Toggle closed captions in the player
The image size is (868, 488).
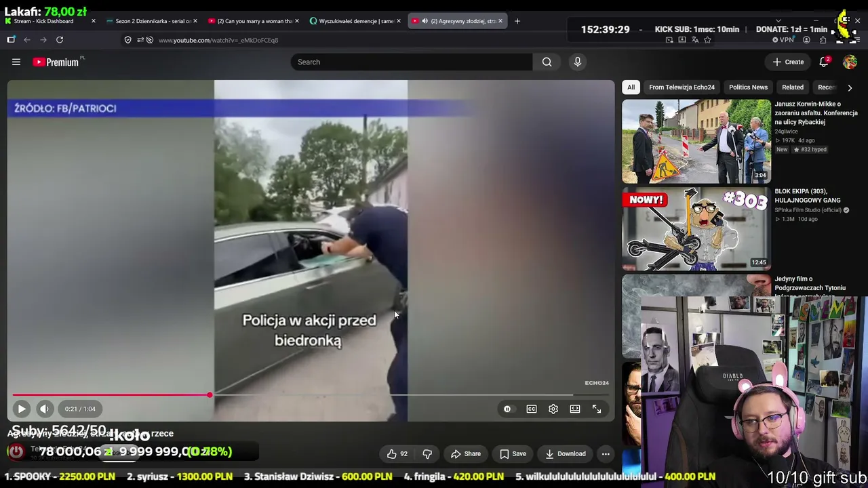click(x=532, y=409)
